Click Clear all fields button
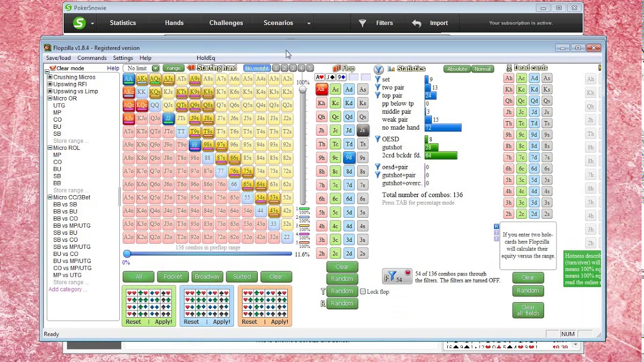Screen dimensions: 644x362 [x=528, y=310]
